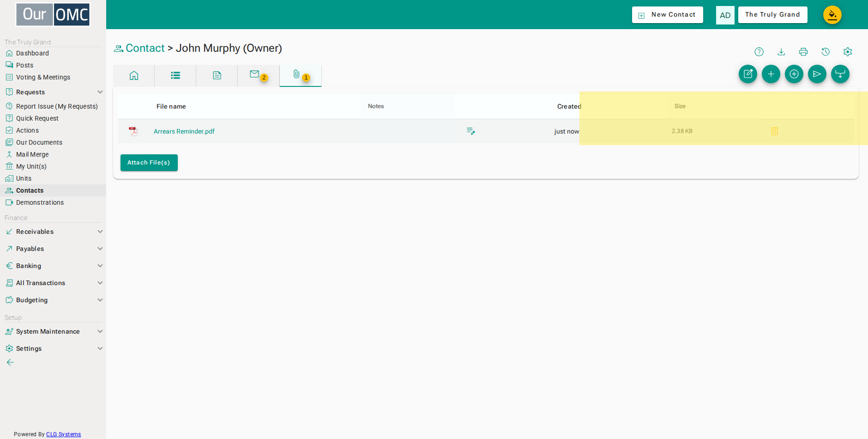The width and height of the screenshot is (868, 439).
Task: Switch to the list view tab
Action: pos(175,76)
